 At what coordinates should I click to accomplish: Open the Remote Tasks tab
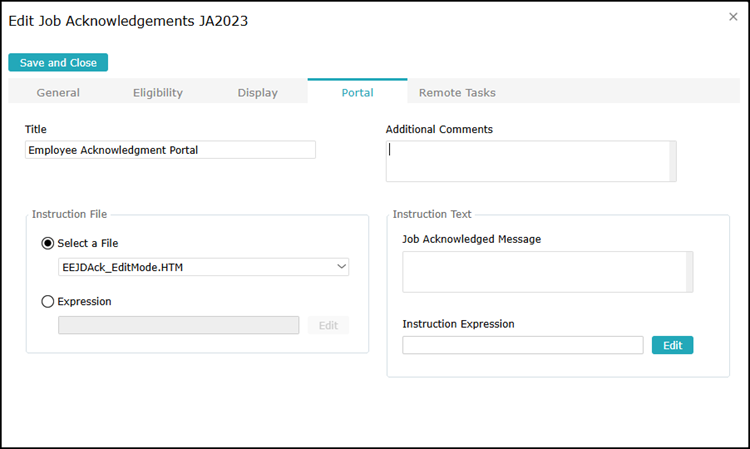[x=457, y=93]
